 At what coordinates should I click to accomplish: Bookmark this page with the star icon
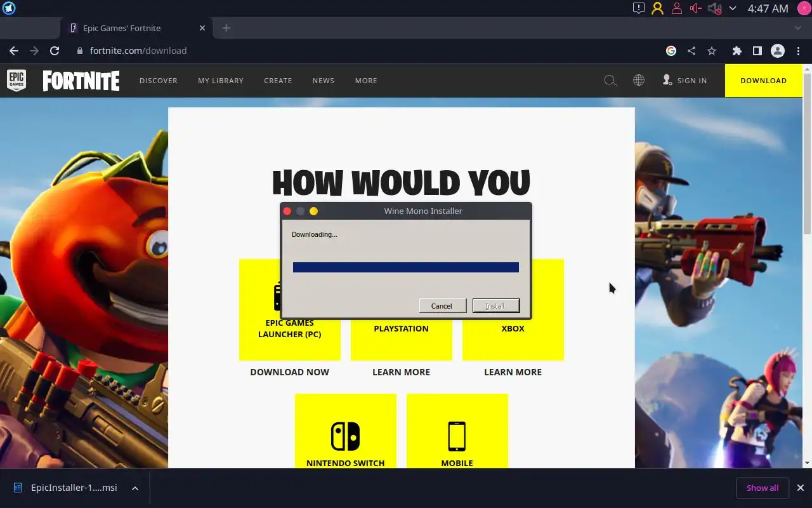[712, 51]
